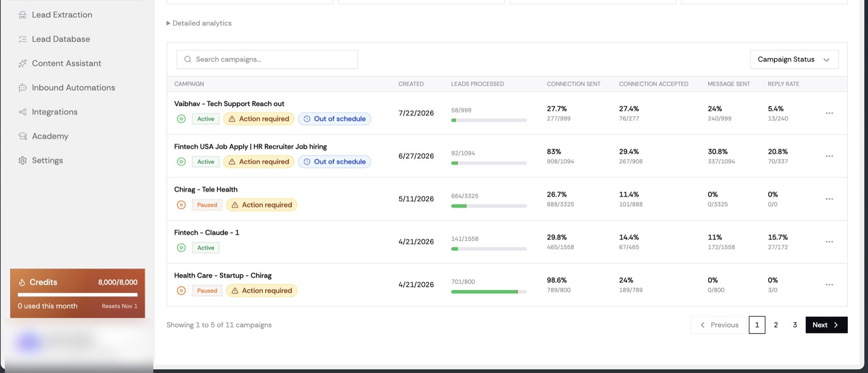
Task: Open more options for Vaibhav Tech Support
Action: (829, 113)
